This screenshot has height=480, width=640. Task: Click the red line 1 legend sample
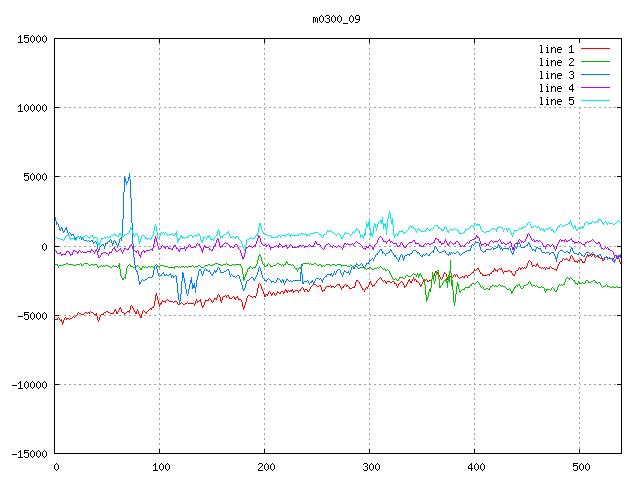coord(595,49)
